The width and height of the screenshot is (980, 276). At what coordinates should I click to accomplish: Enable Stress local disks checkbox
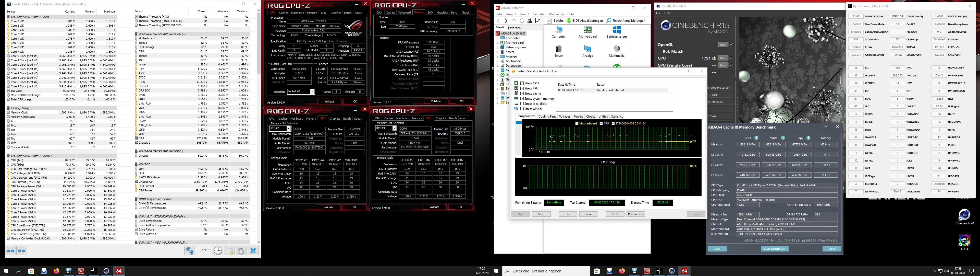(522, 104)
